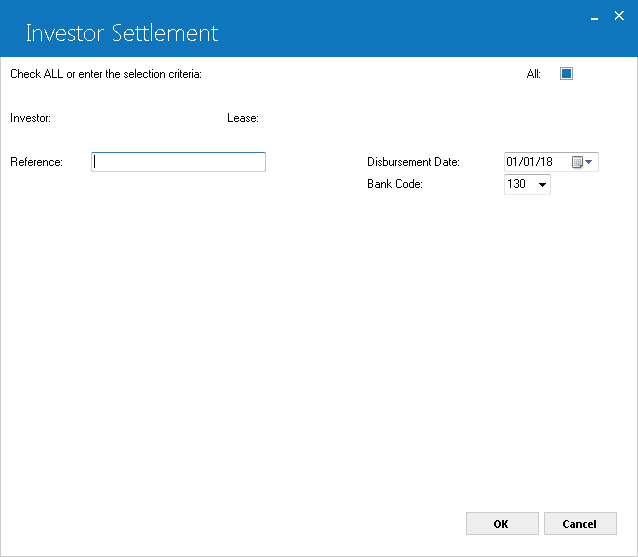Click the Reference: label
This screenshot has height=557, width=638.
pos(37,162)
